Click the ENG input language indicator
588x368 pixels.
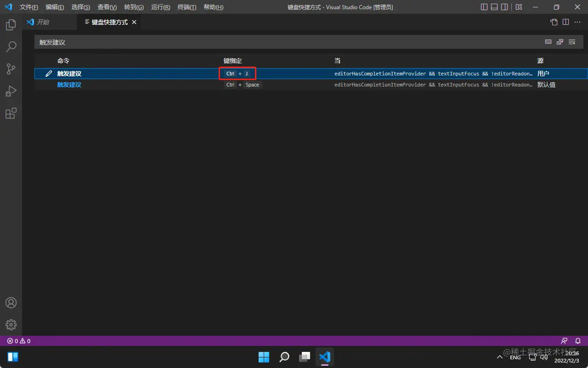tap(515, 357)
